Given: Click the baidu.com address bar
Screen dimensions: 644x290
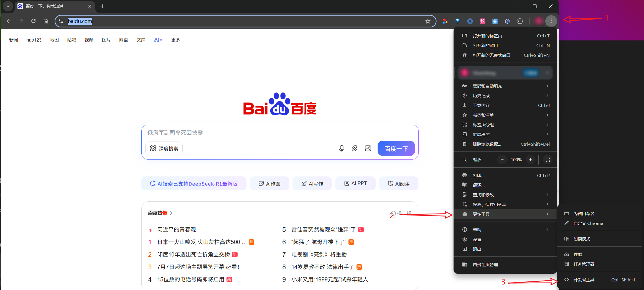Looking at the screenshot, I should coord(245,21).
